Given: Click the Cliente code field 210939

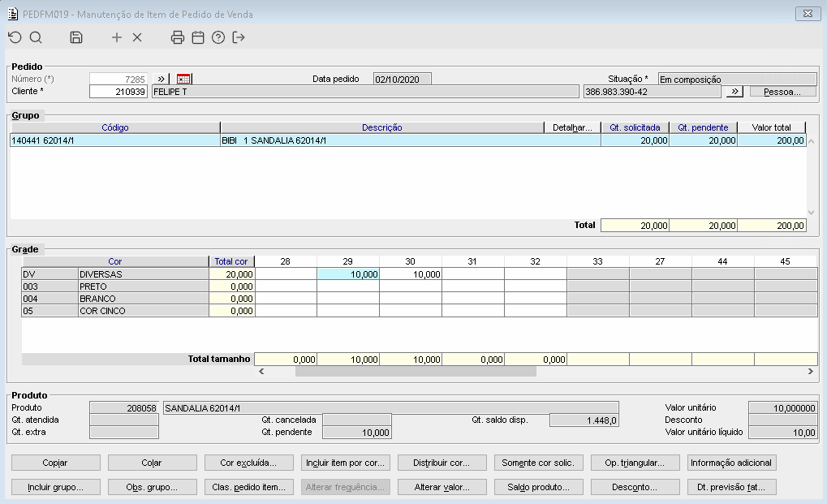Looking at the screenshot, I should [118, 92].
